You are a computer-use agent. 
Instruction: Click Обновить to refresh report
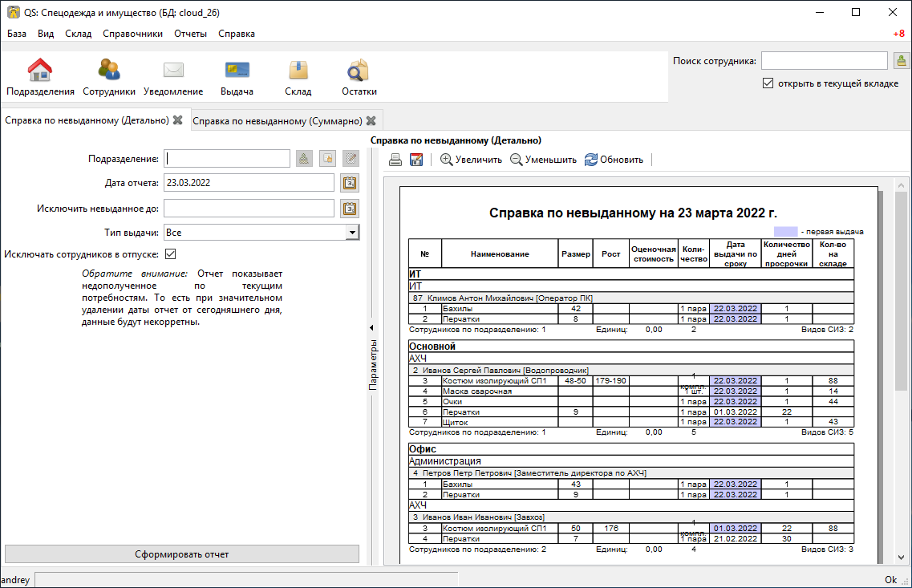point(614,160)
